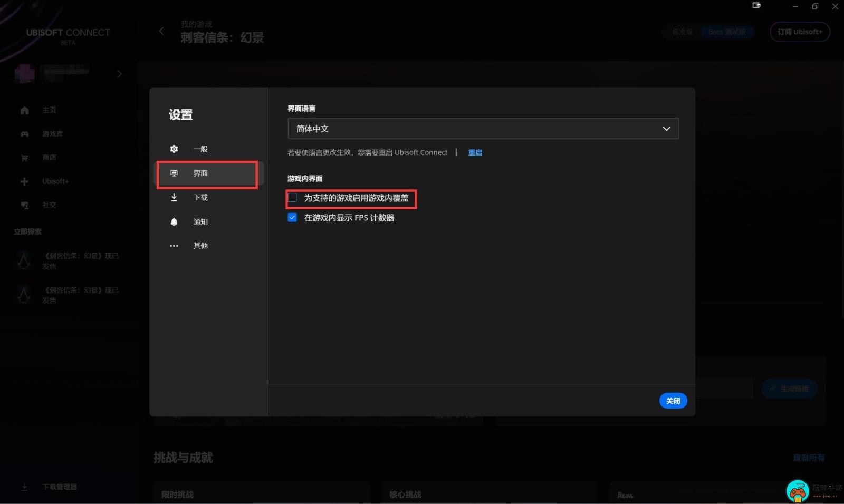
Task: Open 其他 three-dots icon
Action: 174,246
